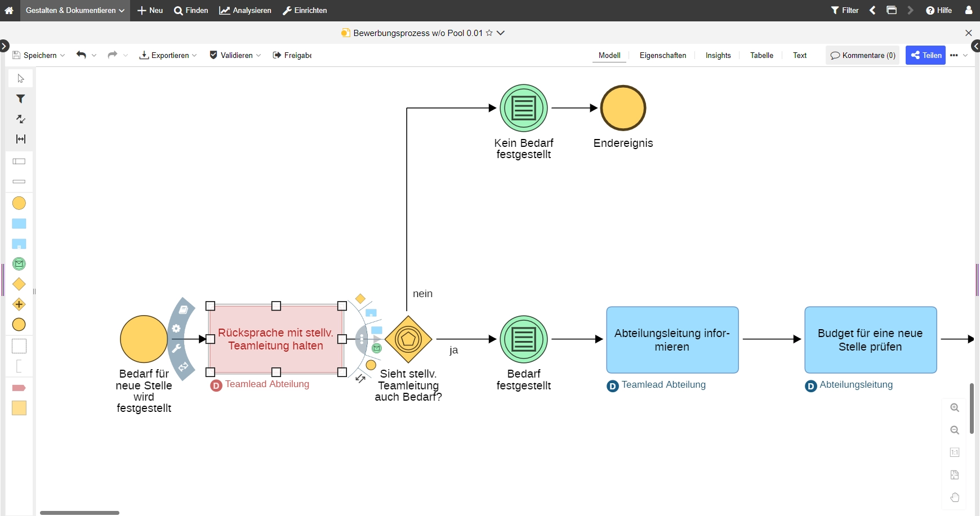This screenshot has height=516, width=980.
Task: Open the Validieren dropdown arrow
Action: click(x=259, y=55)
